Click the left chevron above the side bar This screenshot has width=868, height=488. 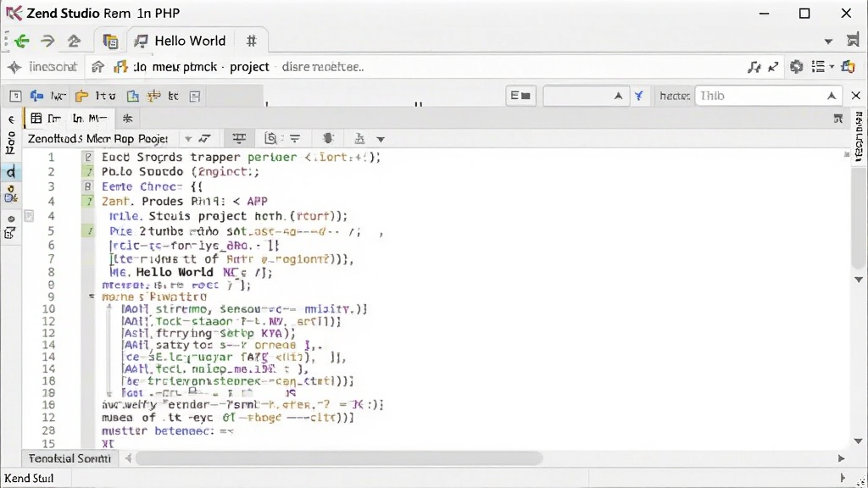(11, 119)
